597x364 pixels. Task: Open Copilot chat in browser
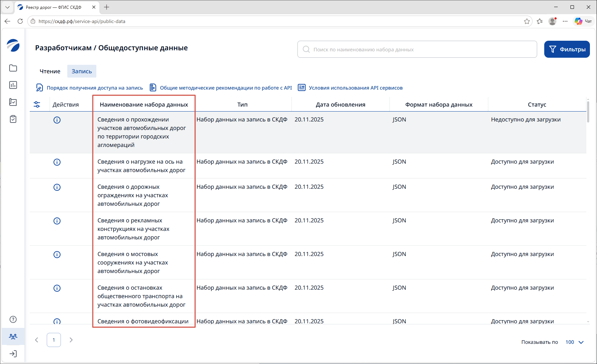tap(583, 21)
